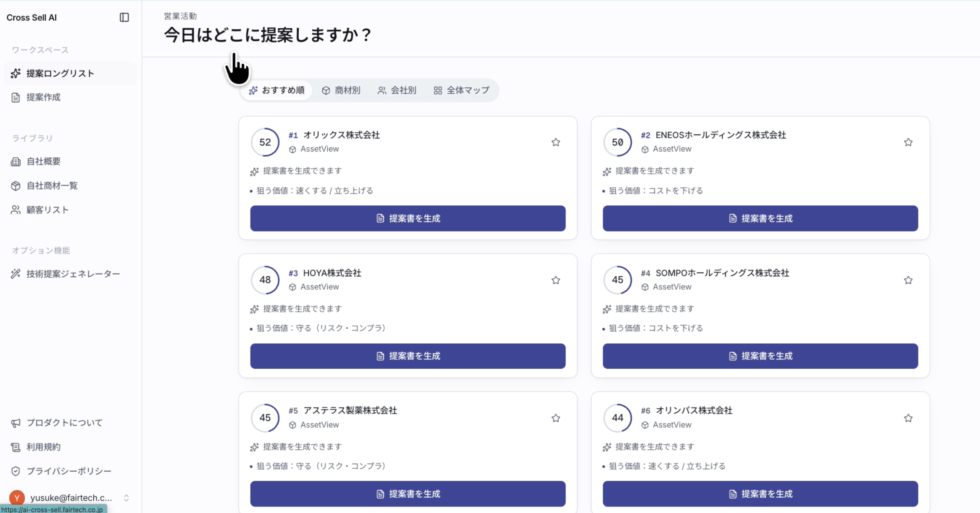
Task: Click the sparkle icon on ENEOS 提案書を生成できます
Action: [x=607, y=171]
